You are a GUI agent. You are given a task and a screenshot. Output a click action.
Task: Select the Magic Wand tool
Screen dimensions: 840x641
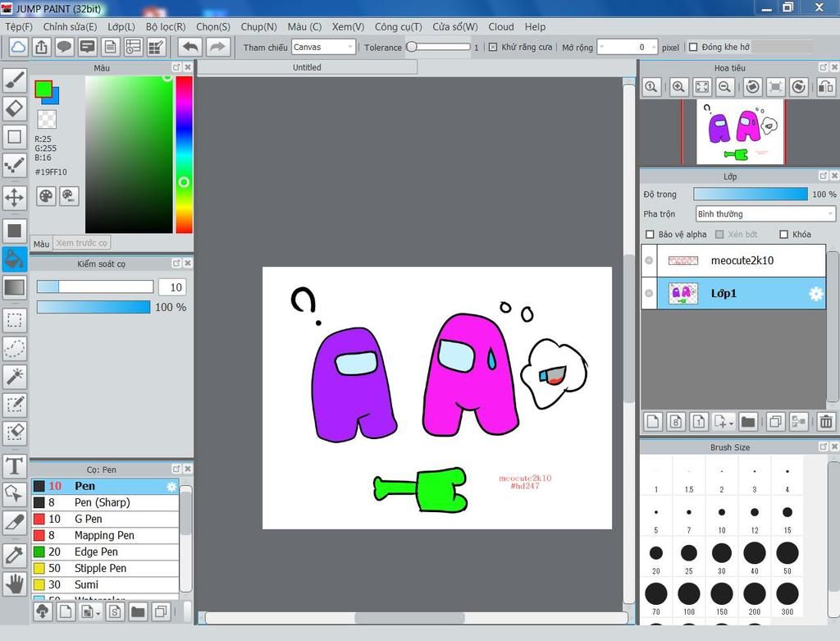point(15,376)
